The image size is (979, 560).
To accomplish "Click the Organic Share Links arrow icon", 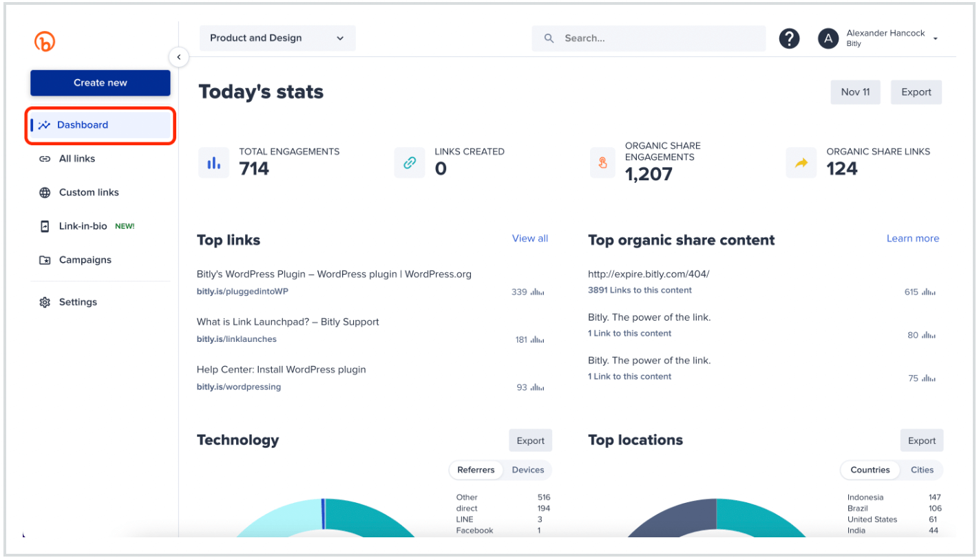I will pos(801,163).
